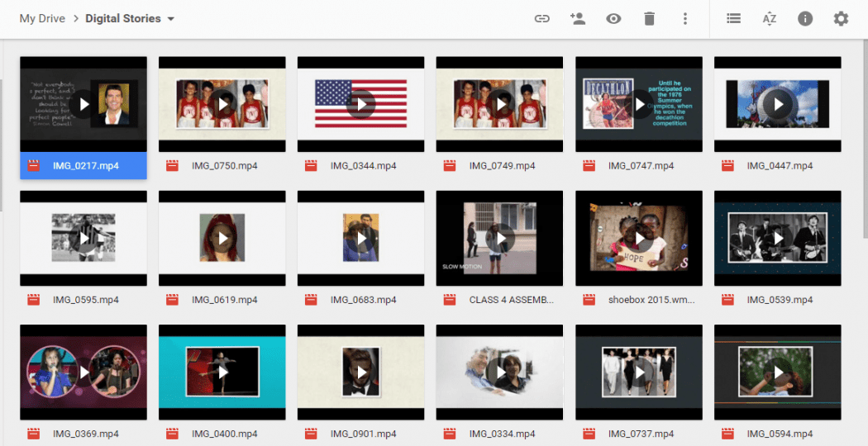This screenshot has height=446, width=868.
Task: Play the black-and-white soccer IMG_0595.mp4 thumbnail
Action: tap(83, 238)
